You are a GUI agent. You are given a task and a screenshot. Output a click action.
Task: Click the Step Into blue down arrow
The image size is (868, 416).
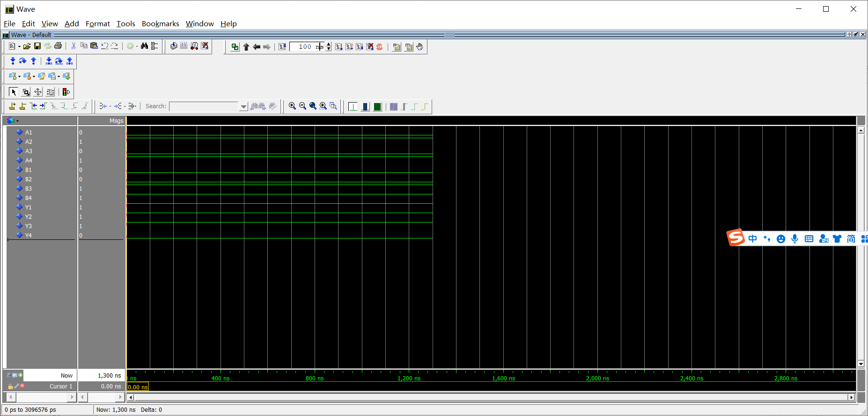(x=13, y=61)
